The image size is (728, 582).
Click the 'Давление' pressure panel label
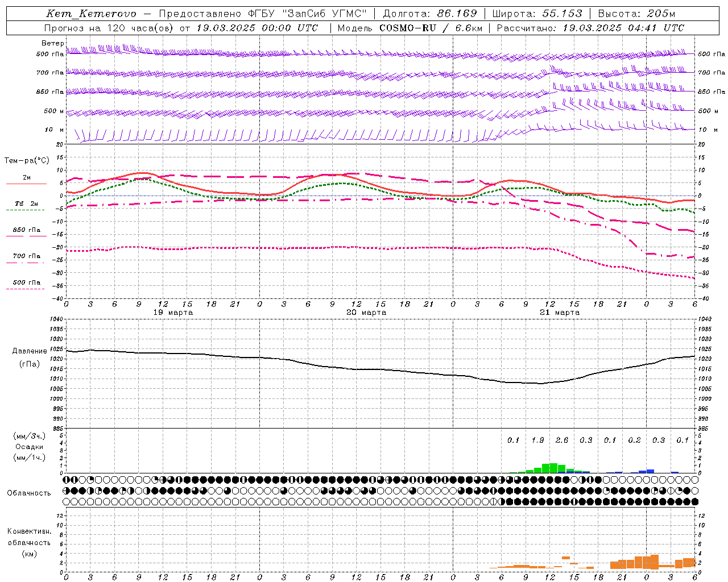[x=30, y=351]
